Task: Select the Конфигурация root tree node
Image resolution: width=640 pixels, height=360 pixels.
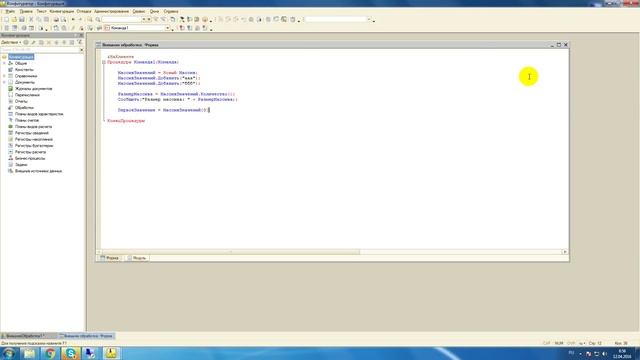Action: coord(21,57)
